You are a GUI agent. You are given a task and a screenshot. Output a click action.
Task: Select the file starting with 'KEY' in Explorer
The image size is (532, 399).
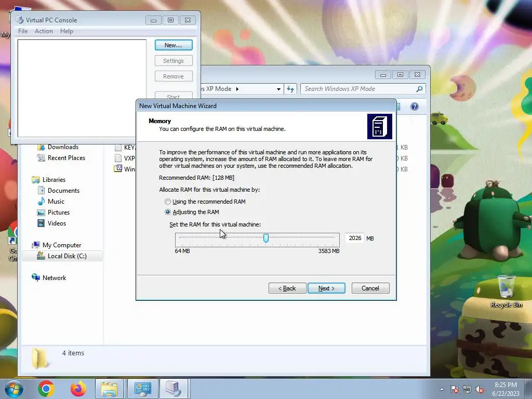coord(125,147)
